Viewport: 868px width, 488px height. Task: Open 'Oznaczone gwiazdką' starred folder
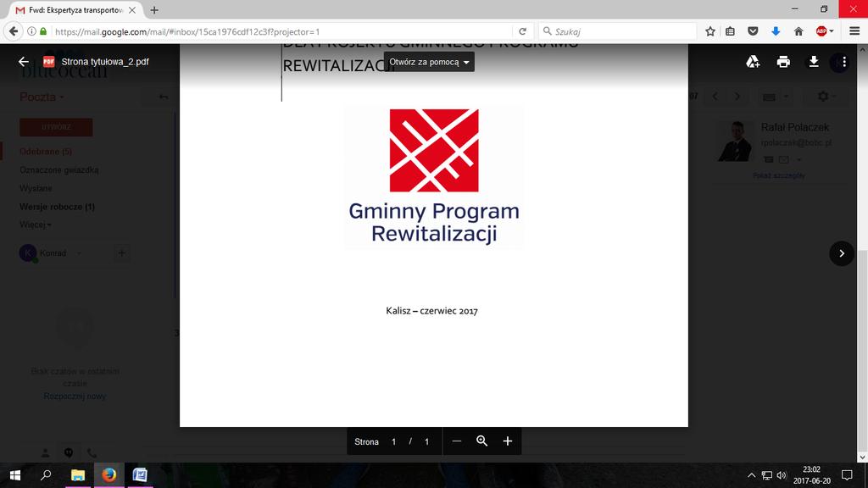click(x=59, y=169)
